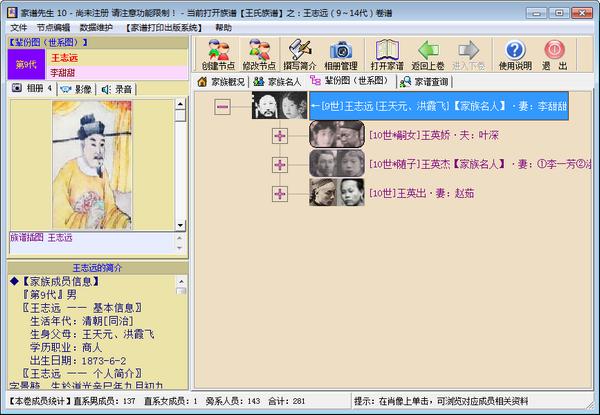Viewport: 600px width, 415px height.
Task: Click the 修改节点 toolbar icon
Action: [259, 55]
